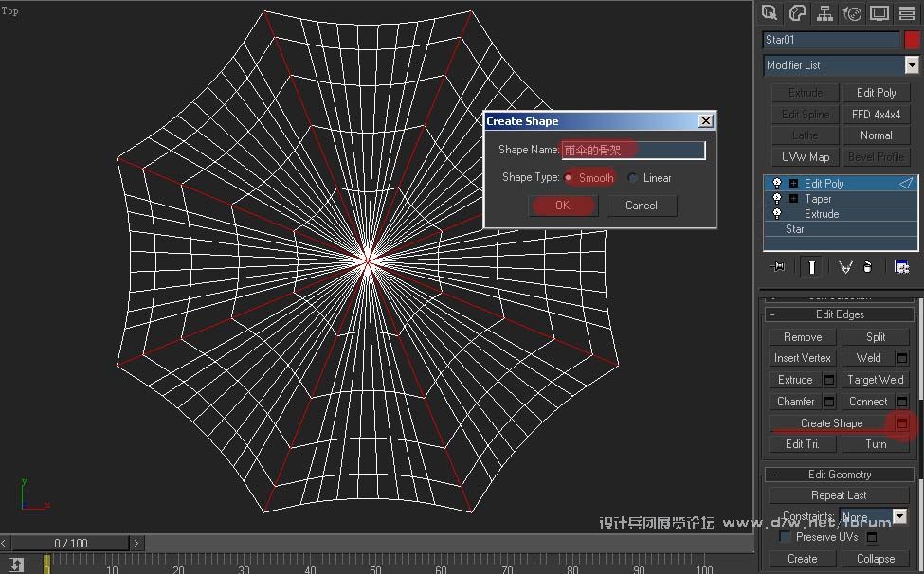Click the Target Weld button
924x574 pixels.
875,380
